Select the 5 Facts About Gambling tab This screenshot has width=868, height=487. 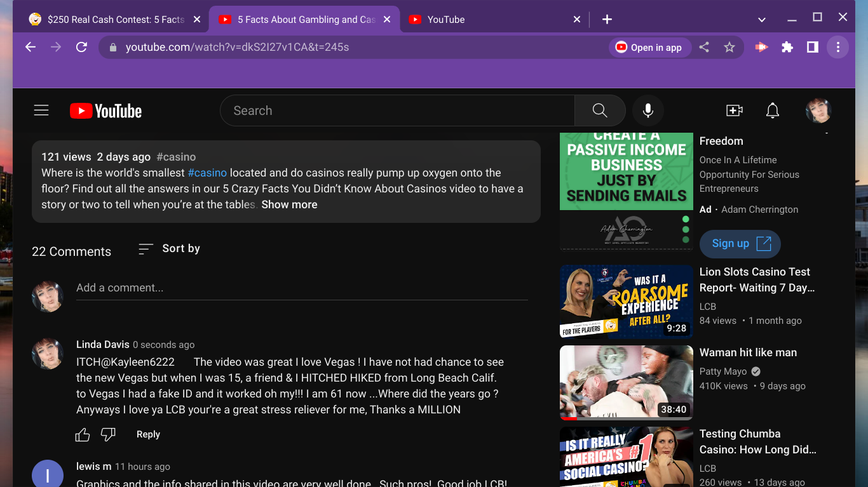[304, 20]
